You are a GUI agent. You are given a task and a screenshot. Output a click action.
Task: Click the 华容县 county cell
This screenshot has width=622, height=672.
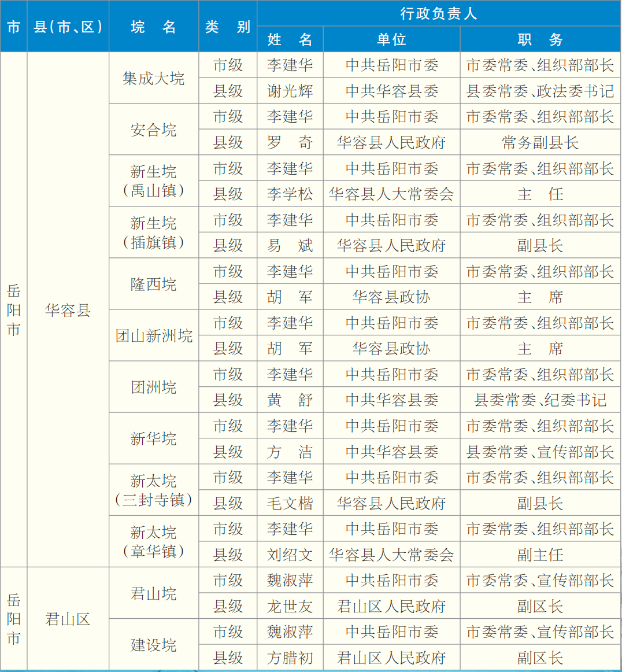(x=68, y=310)
